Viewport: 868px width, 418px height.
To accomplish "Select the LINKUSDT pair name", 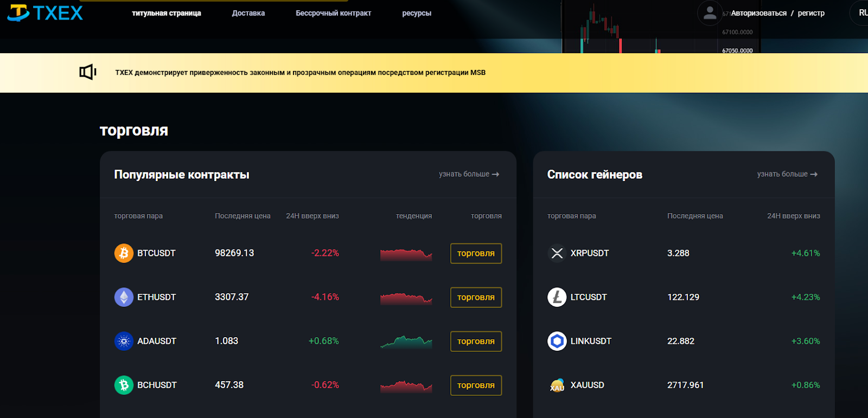I will (x=591, y=341).
